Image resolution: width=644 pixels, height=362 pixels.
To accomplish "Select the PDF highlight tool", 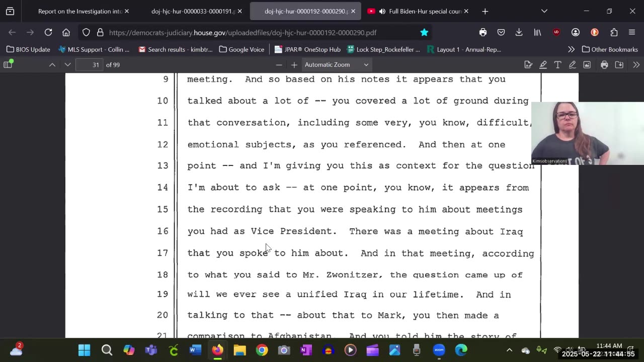I will coord(543,64).
